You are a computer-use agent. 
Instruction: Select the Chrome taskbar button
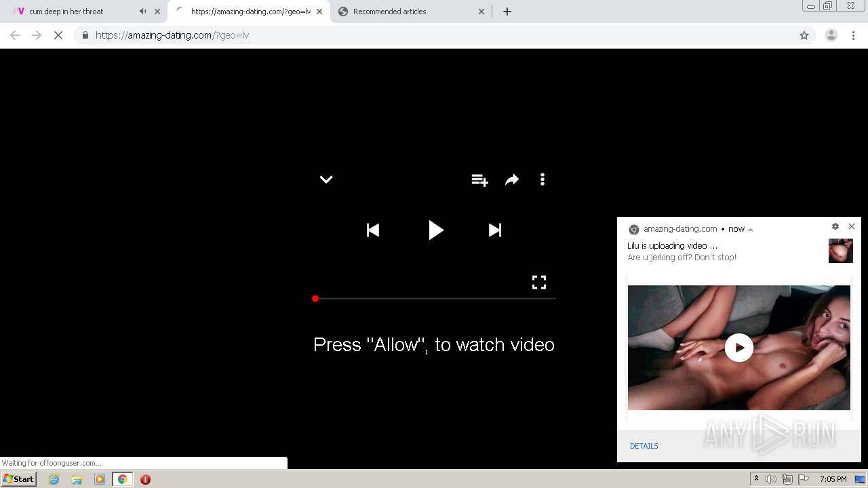[123, 479]
